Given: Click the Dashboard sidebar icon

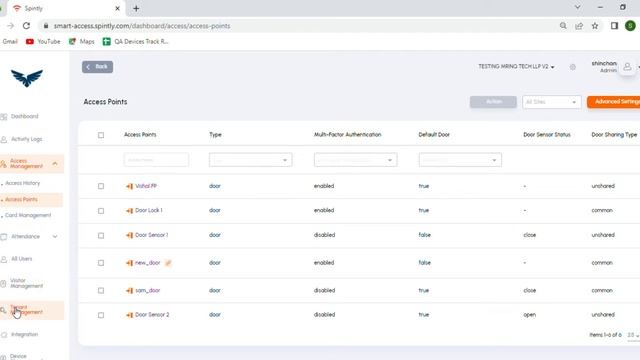Looking at the screenshot, I should tap(4, 117).
